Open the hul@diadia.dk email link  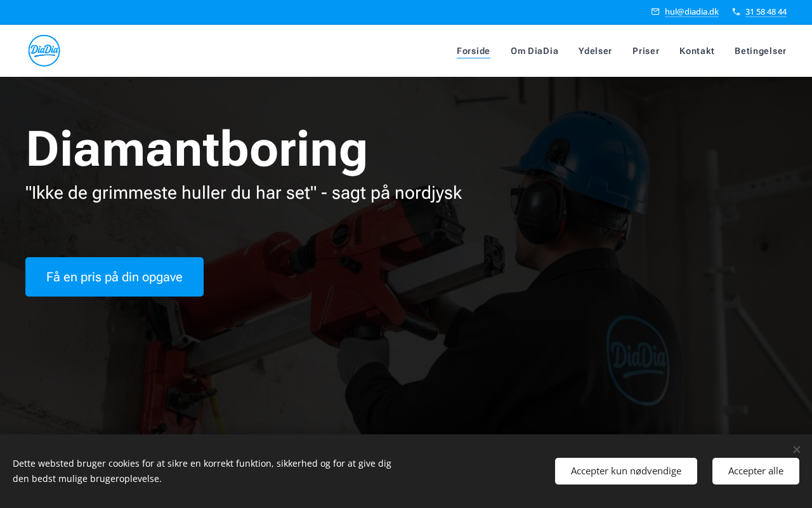(x=691, y=11)
